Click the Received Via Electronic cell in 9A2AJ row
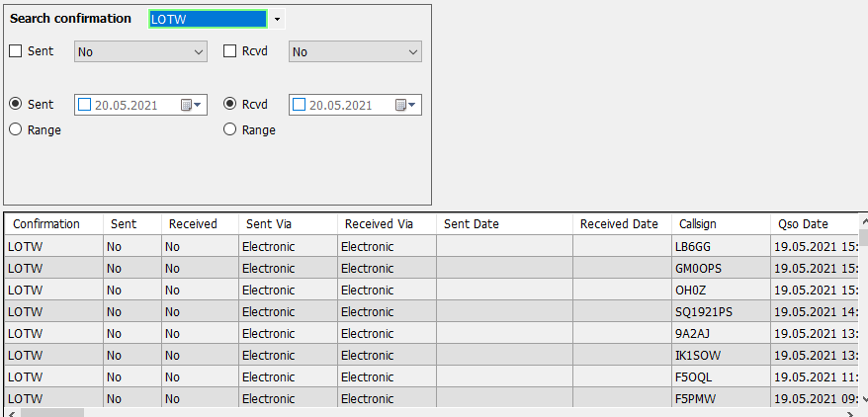Viewport: 868px width, 417px height. [x=387, y=333]
